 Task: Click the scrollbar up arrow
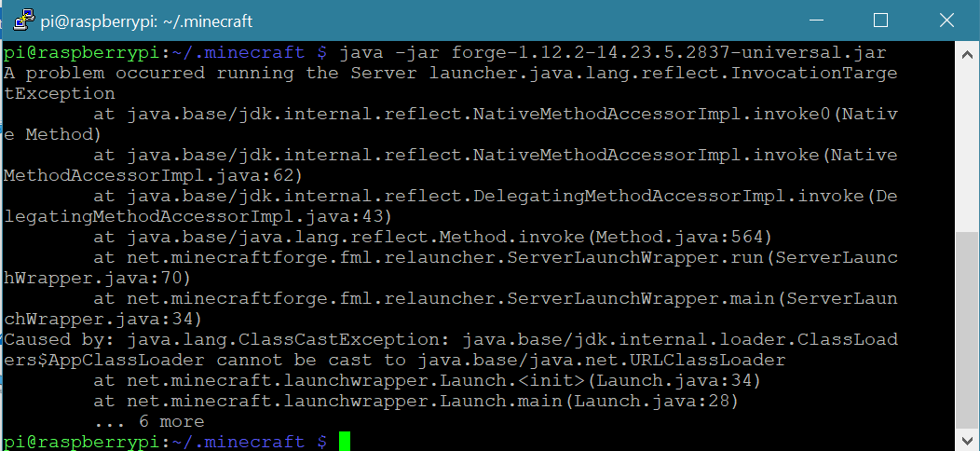(968, 53)
